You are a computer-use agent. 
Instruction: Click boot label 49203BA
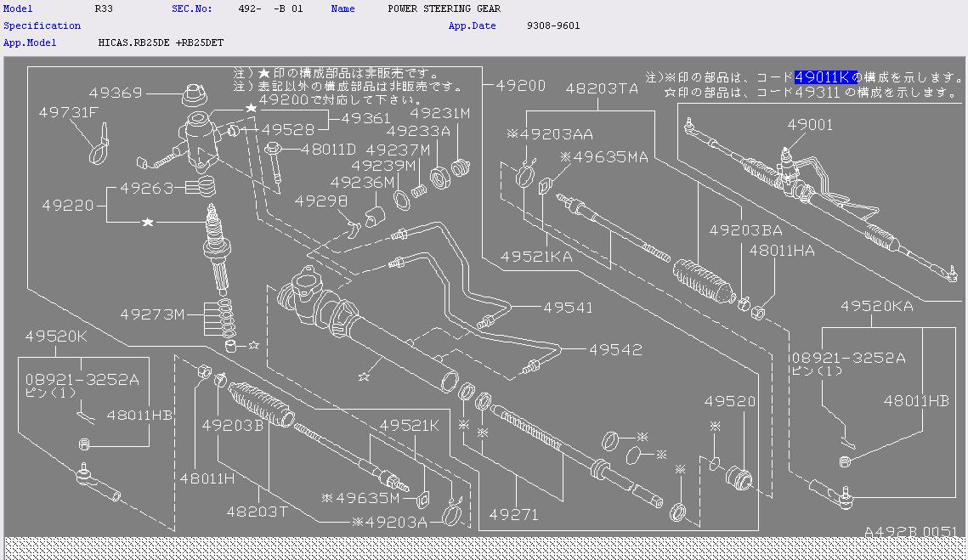click(x=745, y=231)
